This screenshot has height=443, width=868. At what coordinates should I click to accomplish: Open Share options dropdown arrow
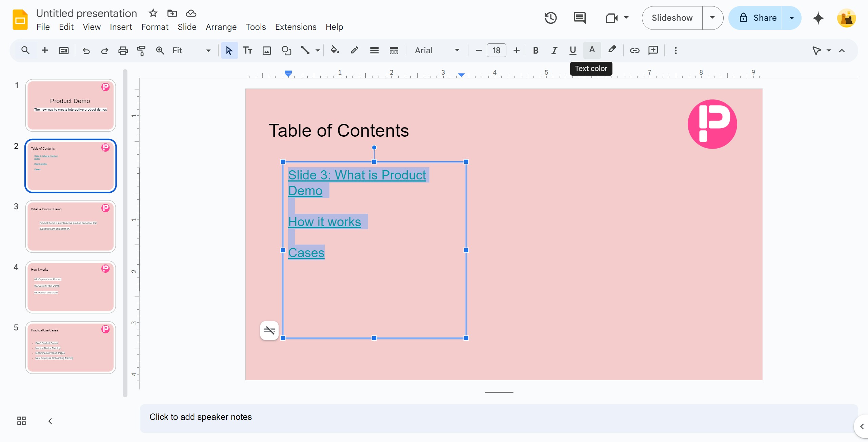pos(792,18)
